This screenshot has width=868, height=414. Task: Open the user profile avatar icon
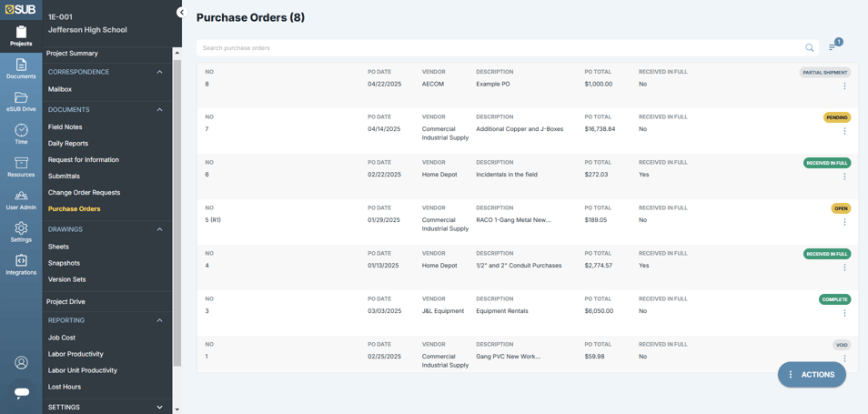[21, 362]
